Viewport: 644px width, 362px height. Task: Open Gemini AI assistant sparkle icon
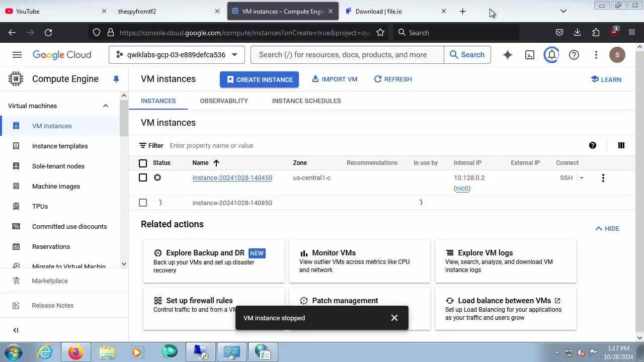tap(508, 55)
